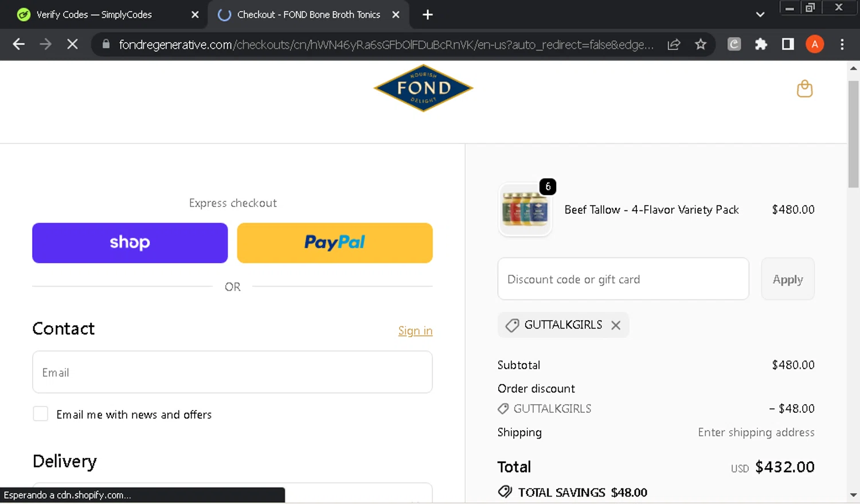
Task: Click the Beef Tallow product thumbnail
Action: point(525,210)
